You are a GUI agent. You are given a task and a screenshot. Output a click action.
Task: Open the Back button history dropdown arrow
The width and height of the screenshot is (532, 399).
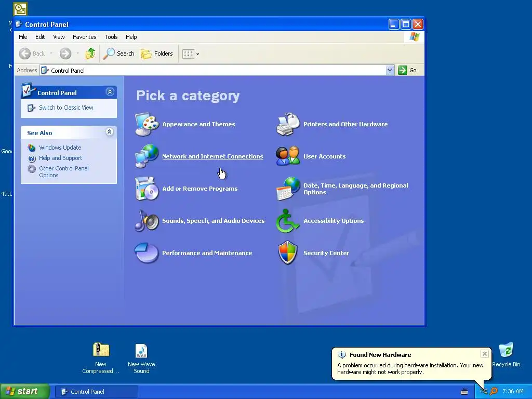tap(51, 54)
